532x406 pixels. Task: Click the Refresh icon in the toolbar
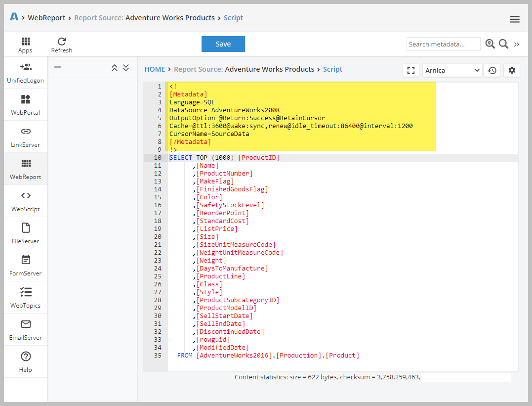(x=61, y=44)
